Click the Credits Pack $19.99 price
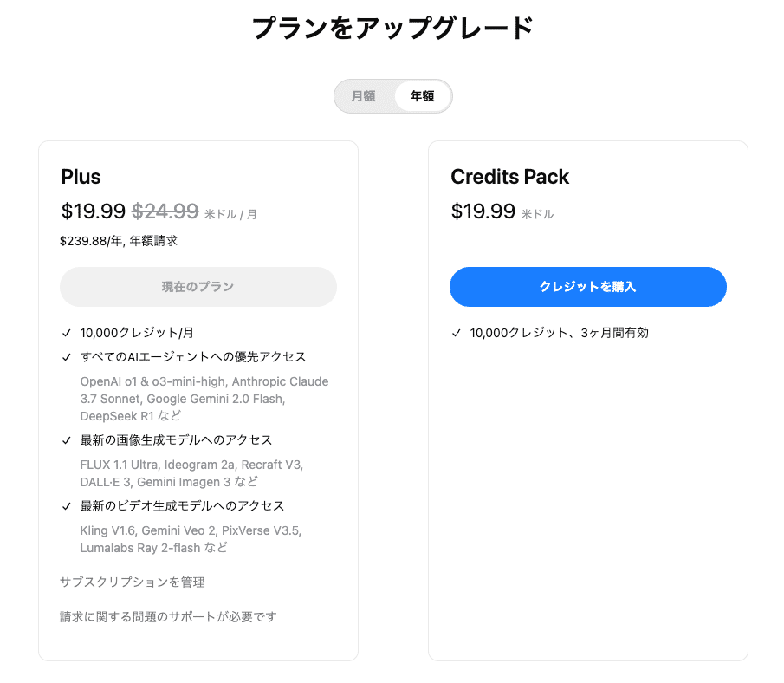Viewport: 784px width, 683px height. tap(483, 211)
